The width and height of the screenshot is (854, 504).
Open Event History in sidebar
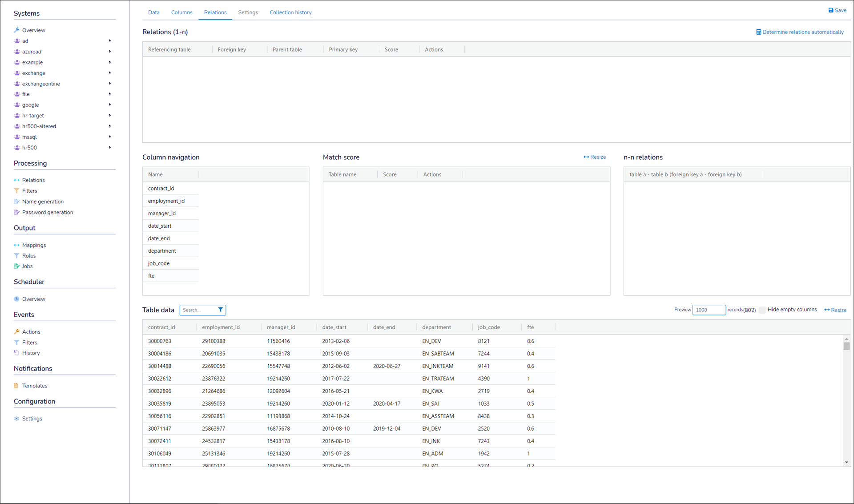tap(31, 353)
